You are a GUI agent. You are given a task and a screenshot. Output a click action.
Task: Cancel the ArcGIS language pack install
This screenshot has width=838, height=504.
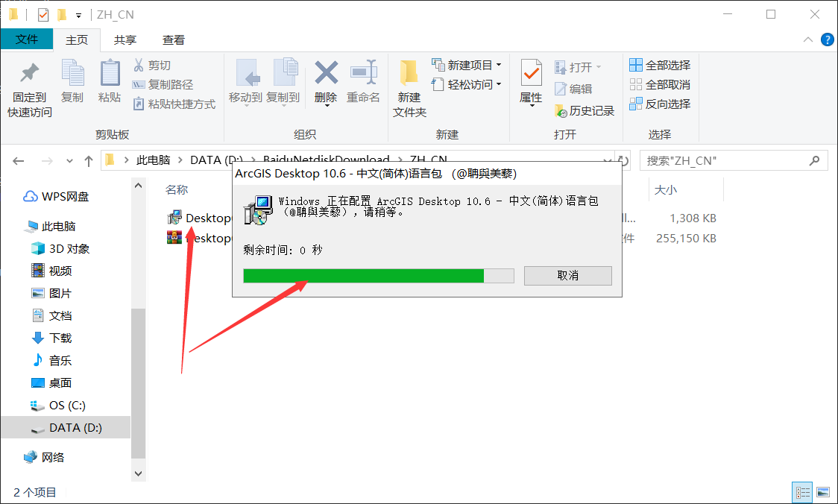pyautogui.click(x=567, y=275)
